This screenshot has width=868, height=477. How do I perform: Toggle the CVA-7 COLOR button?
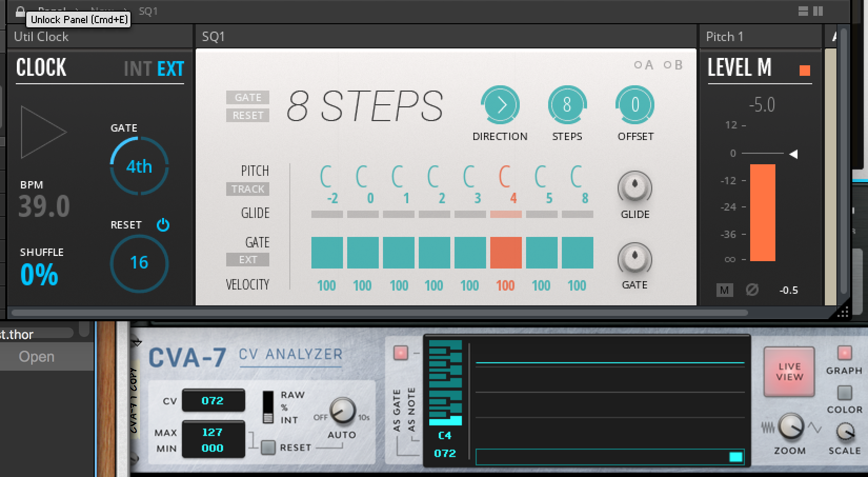844,392
